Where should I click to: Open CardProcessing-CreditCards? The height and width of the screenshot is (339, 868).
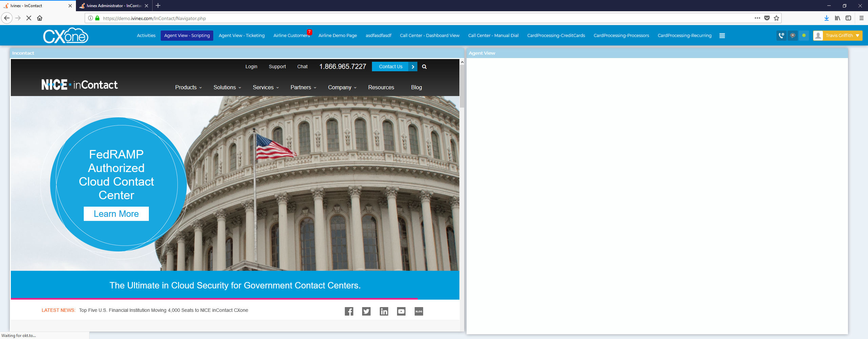pos(556,35)
